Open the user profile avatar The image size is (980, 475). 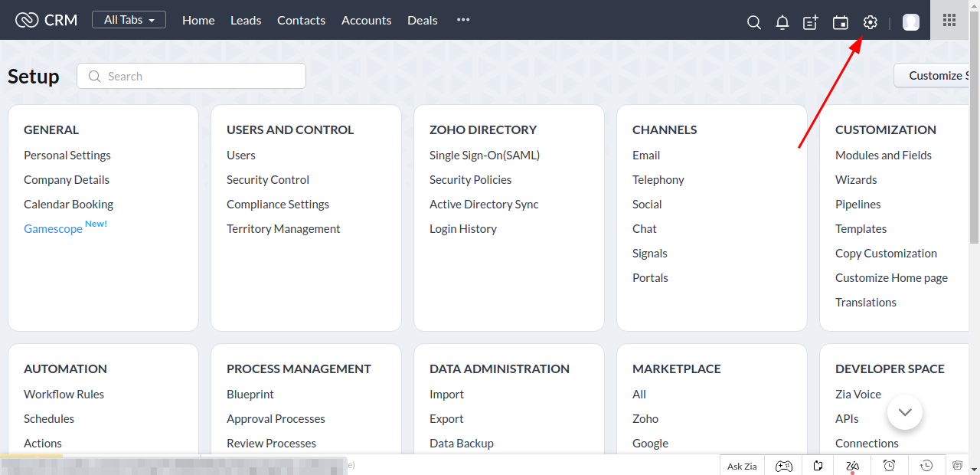click(911, 22)
